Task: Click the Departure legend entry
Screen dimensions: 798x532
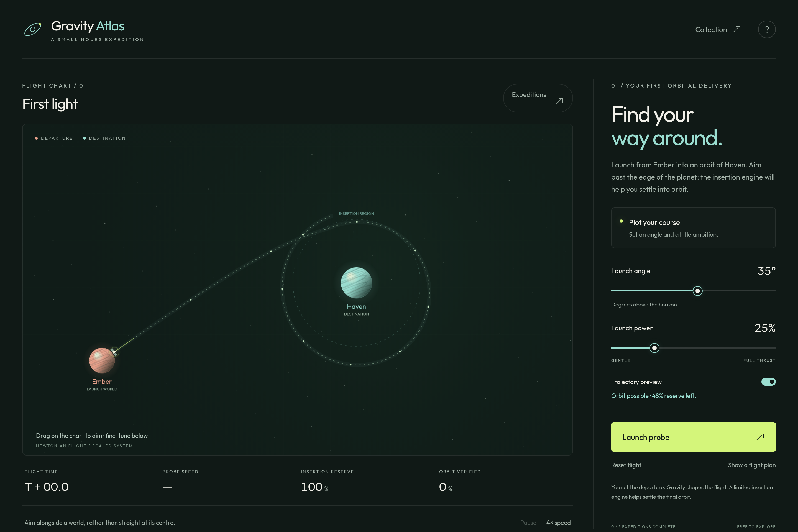Action: [53, 138]
